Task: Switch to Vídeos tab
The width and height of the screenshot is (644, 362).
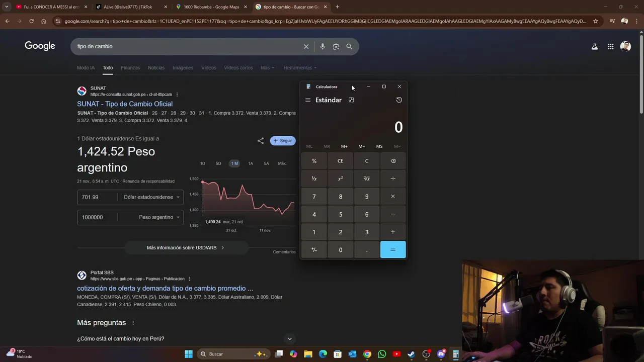Action: pyautogui.click(x=208, y=68)
